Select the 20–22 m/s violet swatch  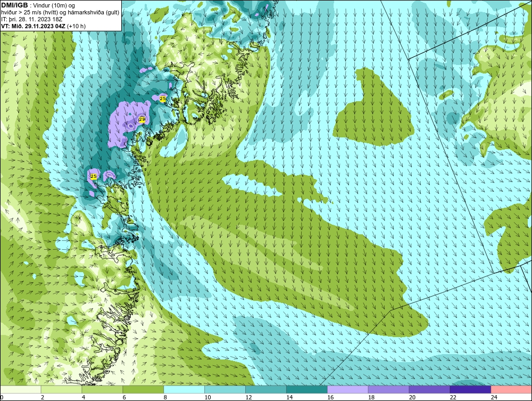pyautogui.click(x=429, y=389)
